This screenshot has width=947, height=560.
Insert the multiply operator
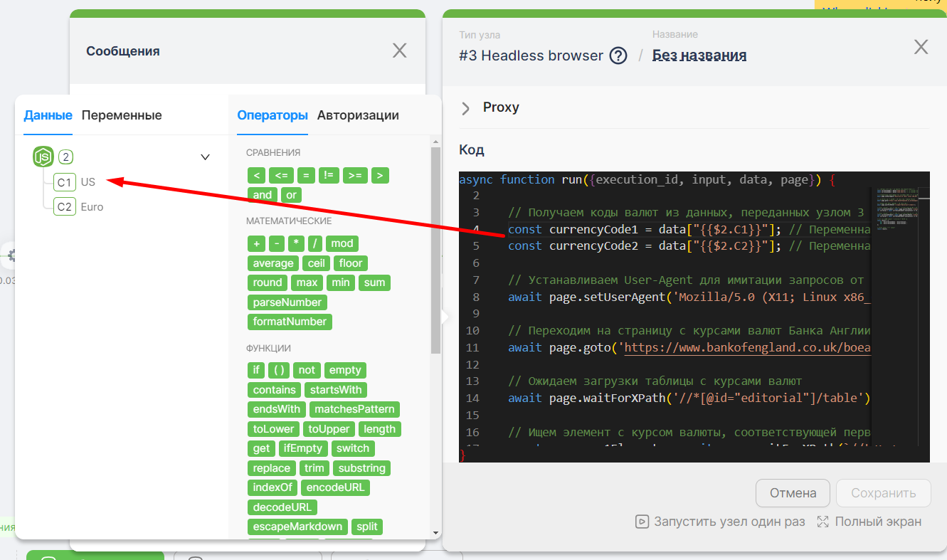[x=296, y=243]
